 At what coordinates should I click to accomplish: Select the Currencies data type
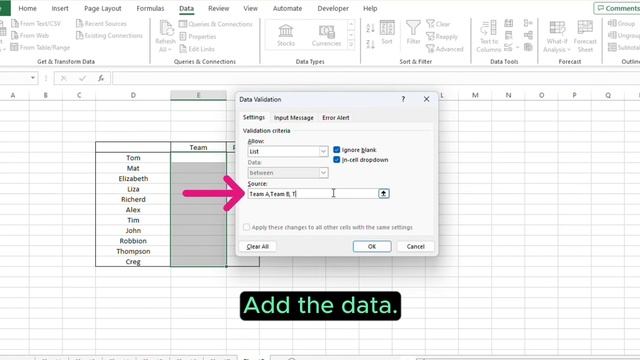point(326,35)
